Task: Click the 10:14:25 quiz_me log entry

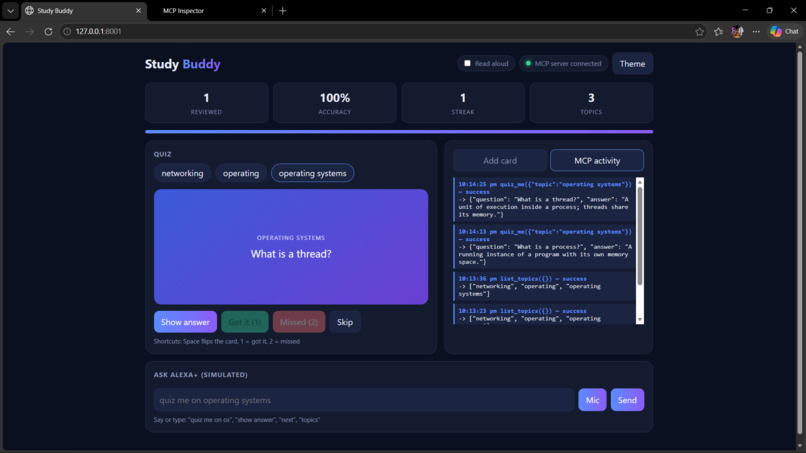Action: point(544,200)
